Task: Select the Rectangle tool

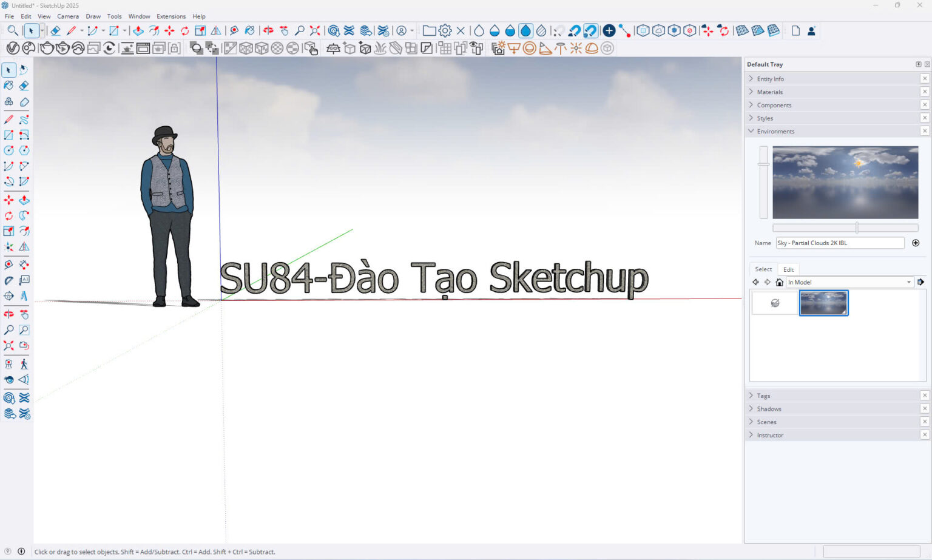Action: tap(8, 135)
